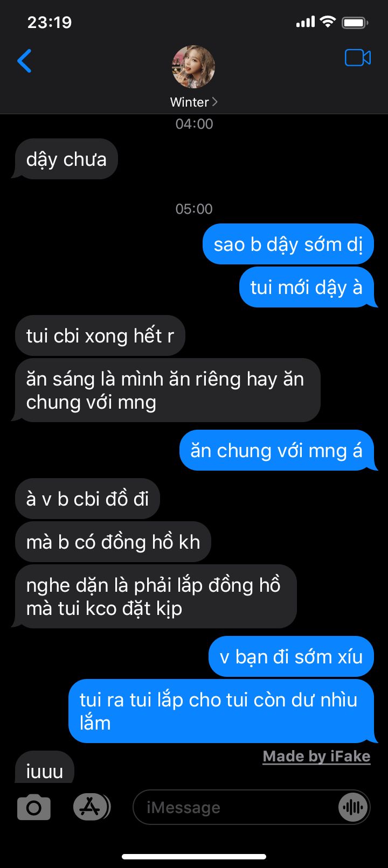Open the App Store apps drawer
Viewport: 388px width, 868px height.
[x=91, y=807]
